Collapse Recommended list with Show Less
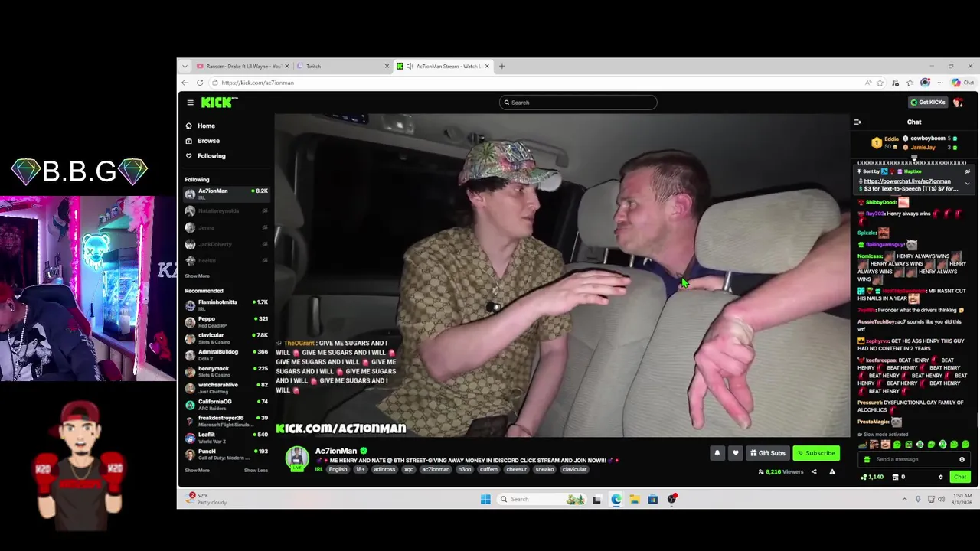Image resolution: width=980 pixels, height=551 pixels. (x=256, y=471)
